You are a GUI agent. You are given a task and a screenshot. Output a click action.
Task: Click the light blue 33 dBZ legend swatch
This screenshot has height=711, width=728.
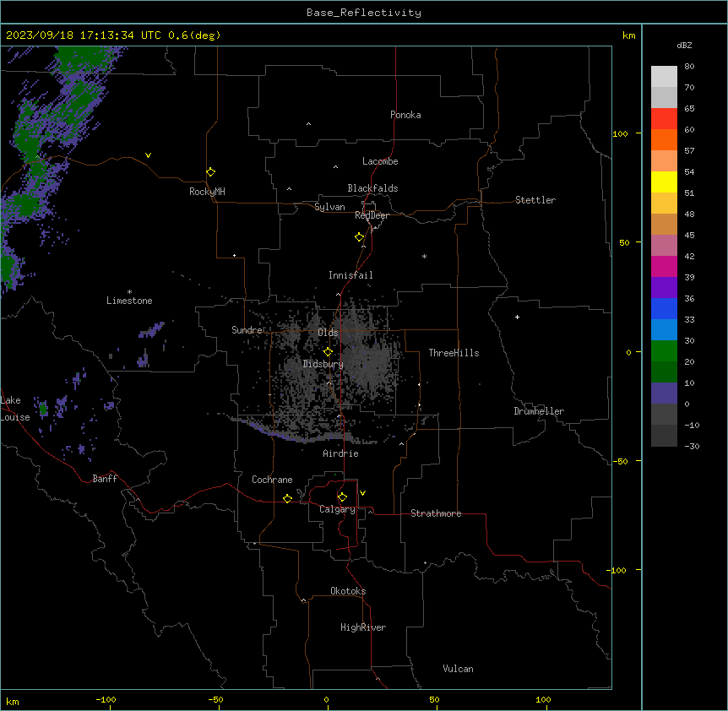[664, 329]
